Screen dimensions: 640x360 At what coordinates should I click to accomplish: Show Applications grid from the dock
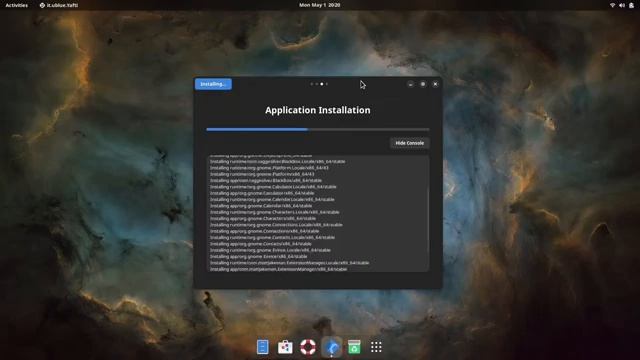[x=376, y=347]
